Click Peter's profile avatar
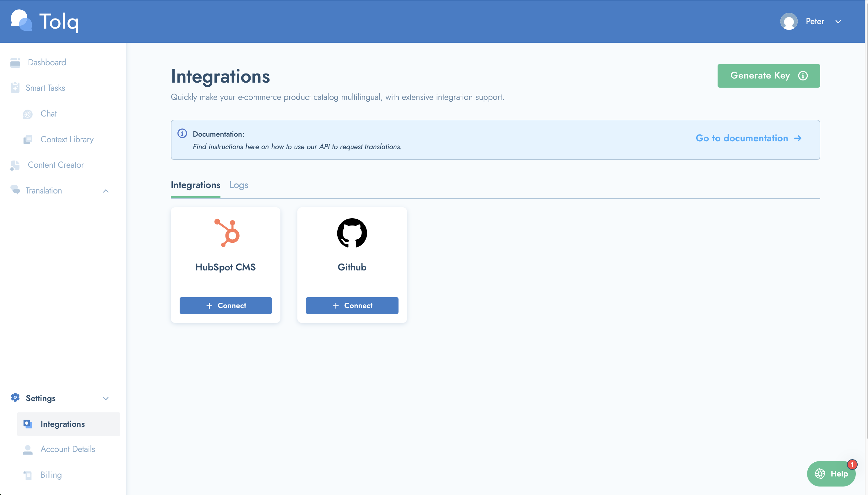 789,21
